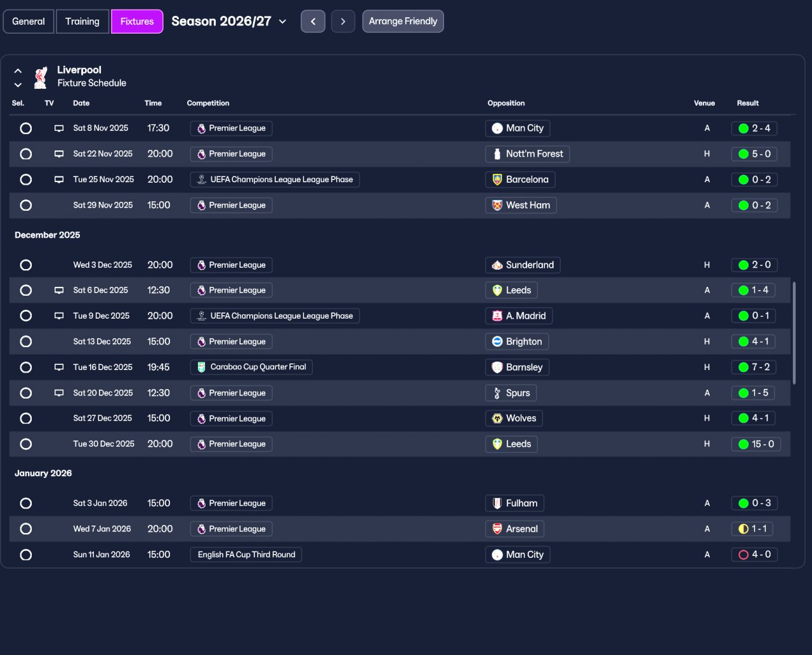This screenshot has height=655, width=812.
Task: Select the Brighton fixture radio button
Action: [x=26, y=341]
